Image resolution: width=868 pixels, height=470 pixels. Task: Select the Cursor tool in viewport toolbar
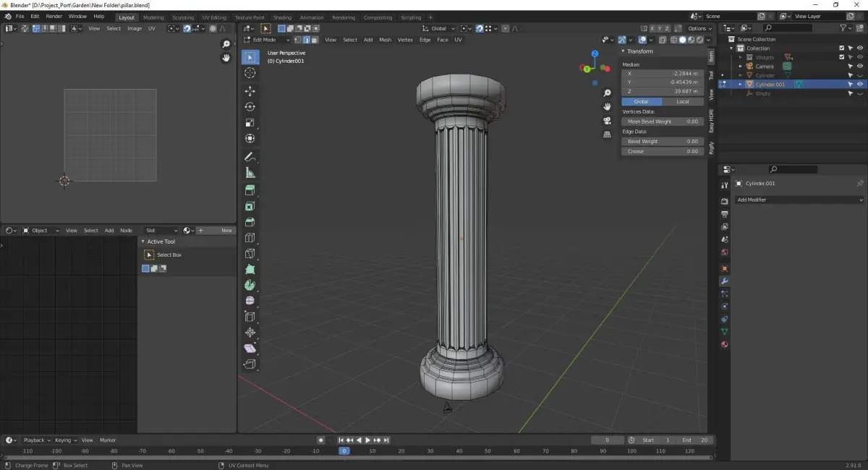250,73
